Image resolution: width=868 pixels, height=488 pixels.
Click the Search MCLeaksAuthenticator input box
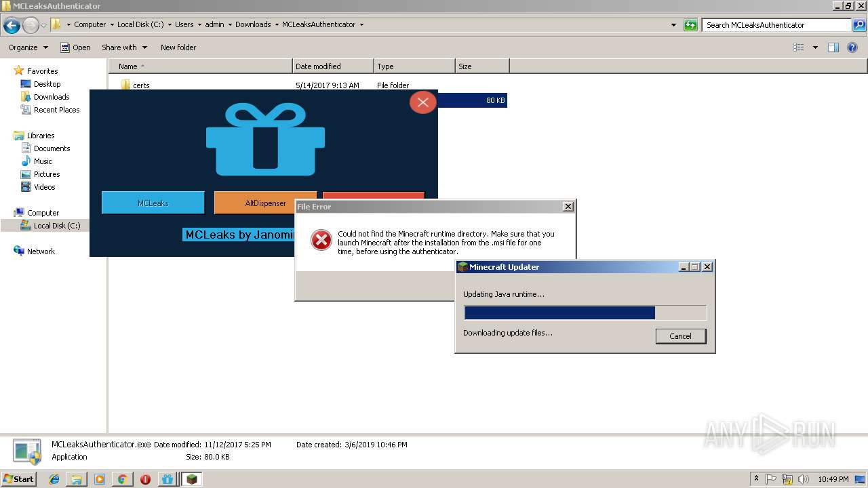point(777,25)
